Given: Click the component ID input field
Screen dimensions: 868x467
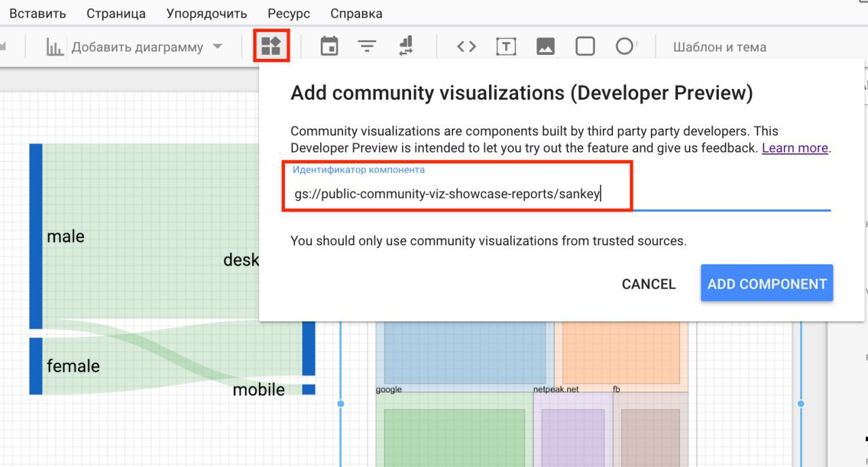Looking at the screenshot, I should 556,195.
